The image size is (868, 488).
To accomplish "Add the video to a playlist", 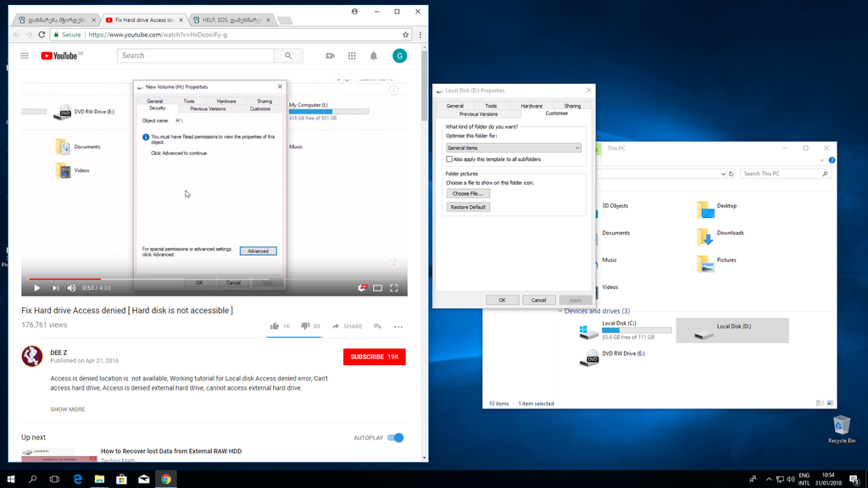I will [377, 326].
